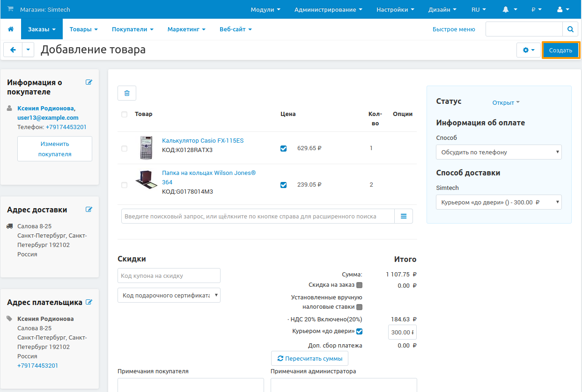Click the coupon code input field
The width and height of the screenshot is (582, 392).
pos(169,276)
